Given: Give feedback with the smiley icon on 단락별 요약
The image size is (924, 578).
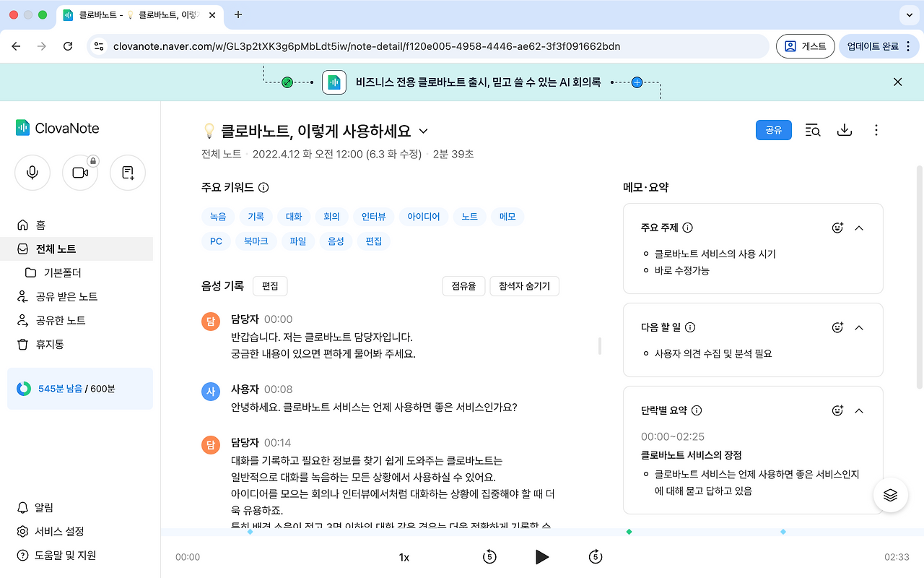Looking at the screenshot, I should point(837,410).
